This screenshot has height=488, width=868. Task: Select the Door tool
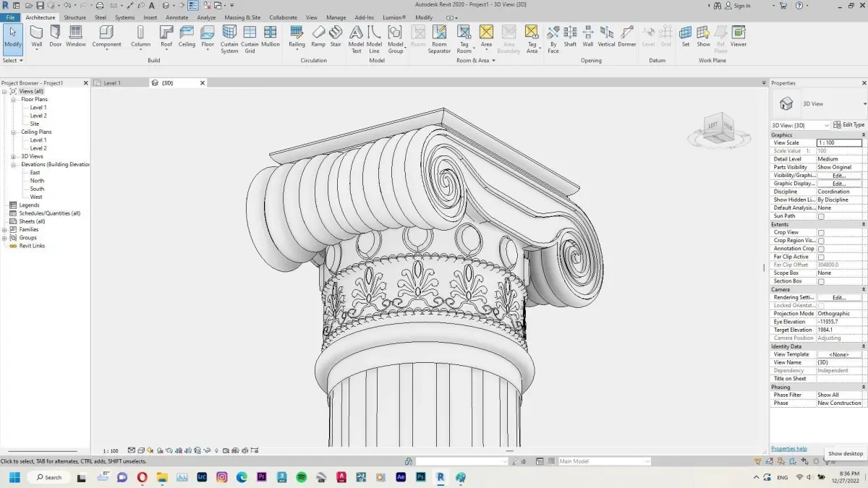point(56,37)
